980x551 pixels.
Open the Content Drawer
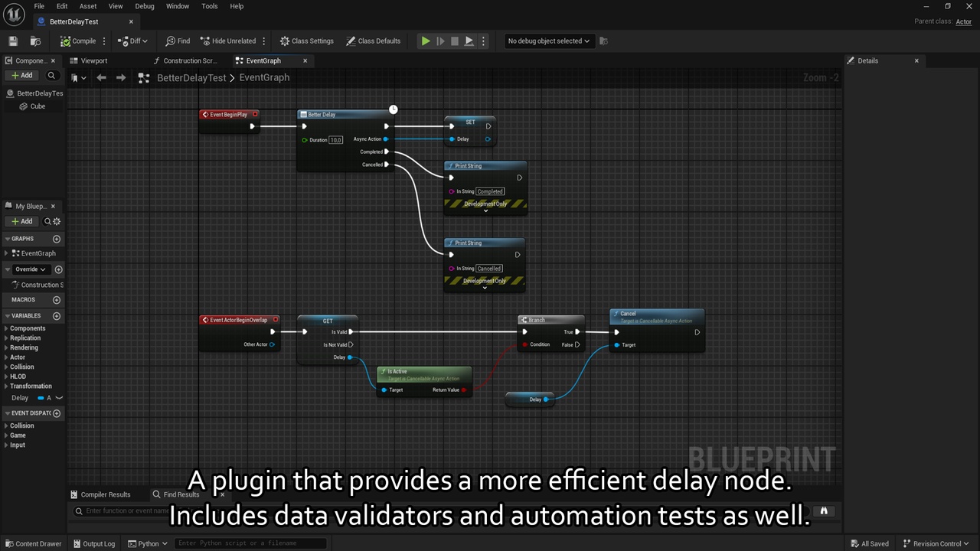click(33, 544)
